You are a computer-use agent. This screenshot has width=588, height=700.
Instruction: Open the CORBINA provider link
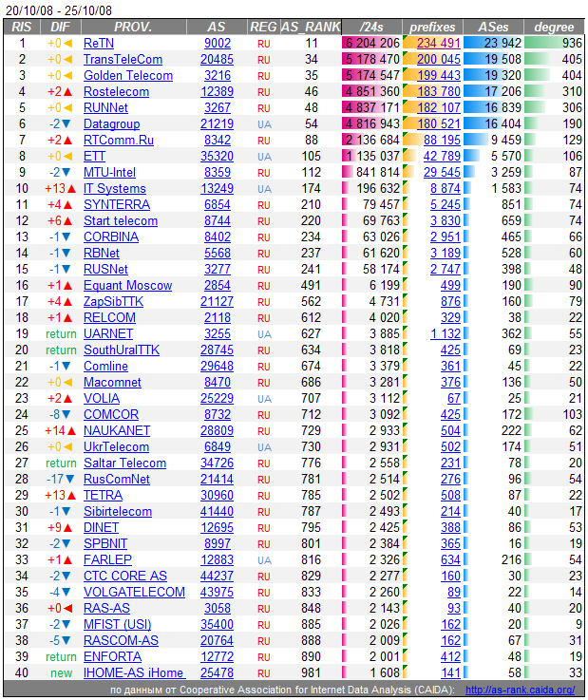(111, 236)
